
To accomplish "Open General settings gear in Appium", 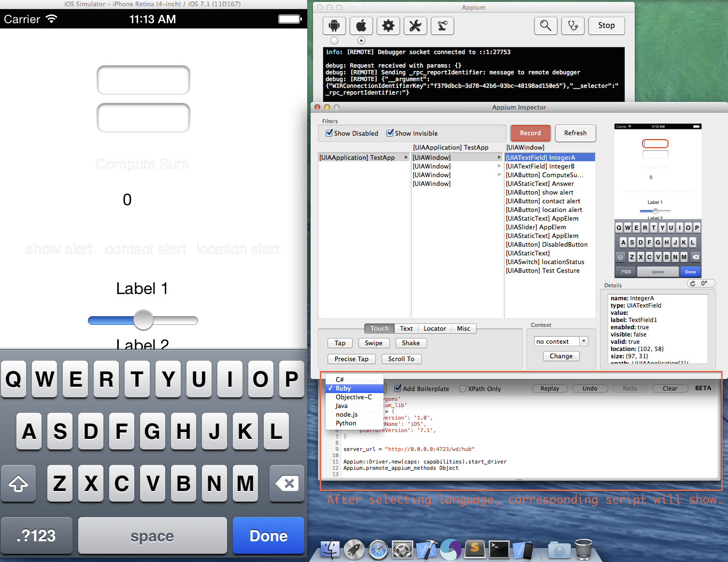I will [388, 26].
